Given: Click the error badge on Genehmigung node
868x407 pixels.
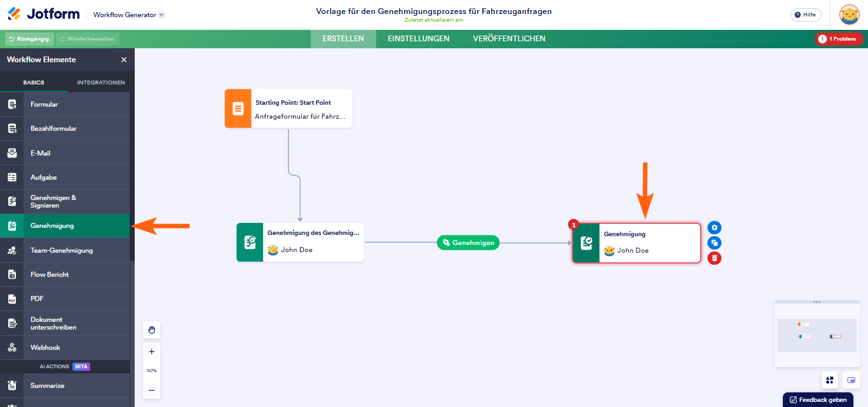Looking at the screenshot, I should pyautogui.click(x=574, y=224).
